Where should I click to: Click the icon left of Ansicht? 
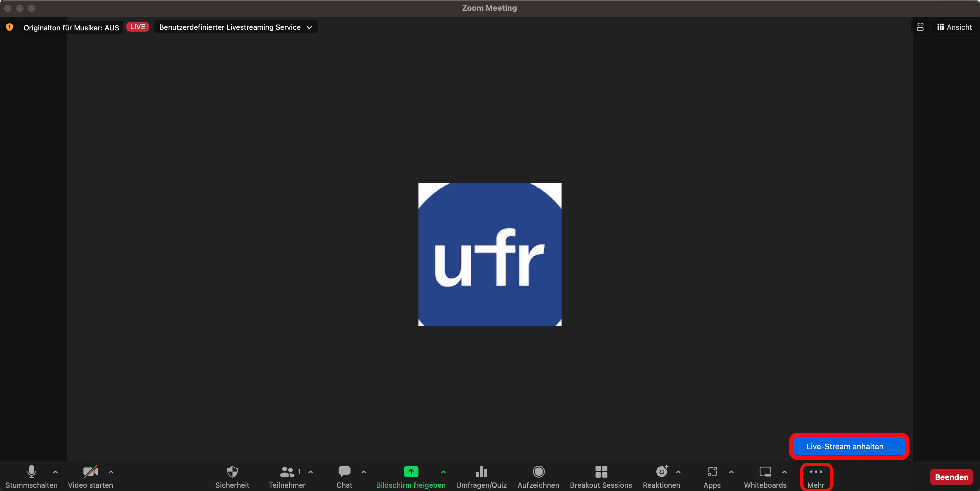point(920,27)
